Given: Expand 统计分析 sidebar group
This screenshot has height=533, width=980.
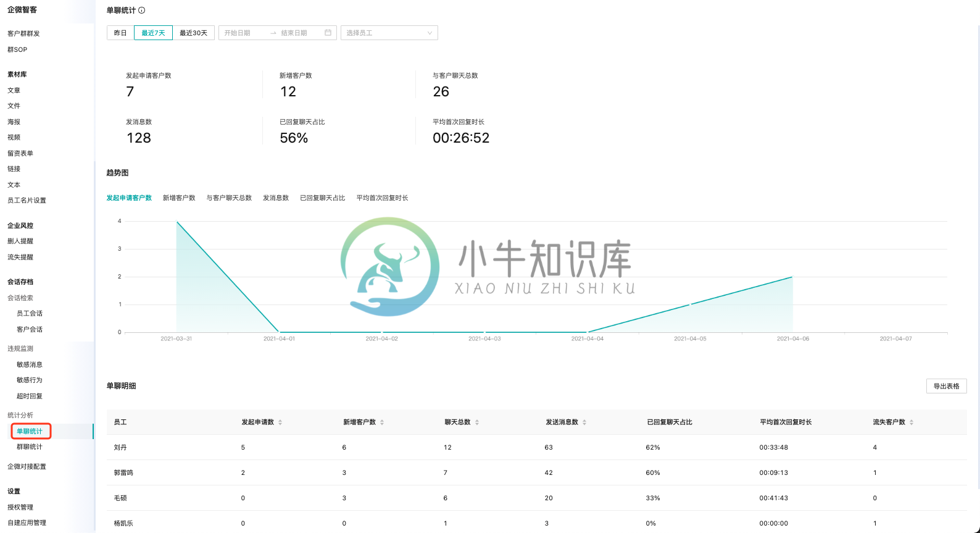Looking at the screenshot, I should pyautogui.click(x=20, y=415).
